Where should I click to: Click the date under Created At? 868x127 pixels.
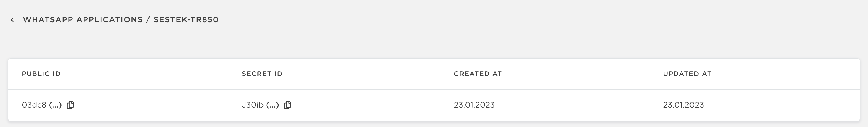click(x=474, y=105)
